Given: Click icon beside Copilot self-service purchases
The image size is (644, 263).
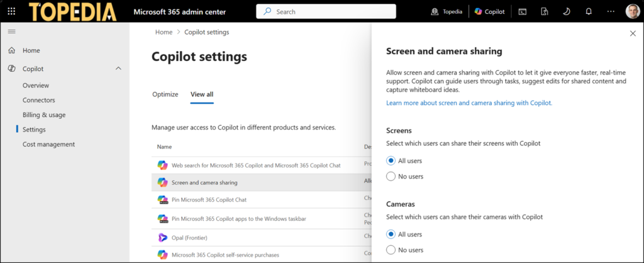Looking at the screenshot, I should pyautogui.click(x=162, y=255).
